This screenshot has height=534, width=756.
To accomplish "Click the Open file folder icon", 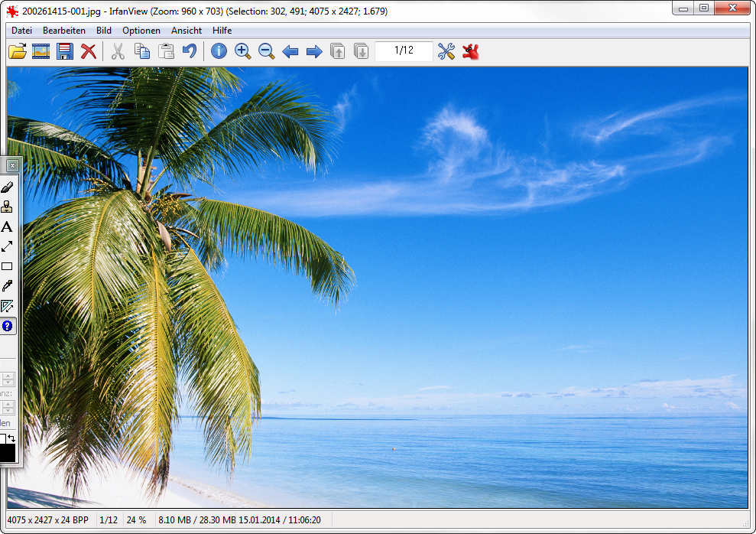I will pos(17,51).
